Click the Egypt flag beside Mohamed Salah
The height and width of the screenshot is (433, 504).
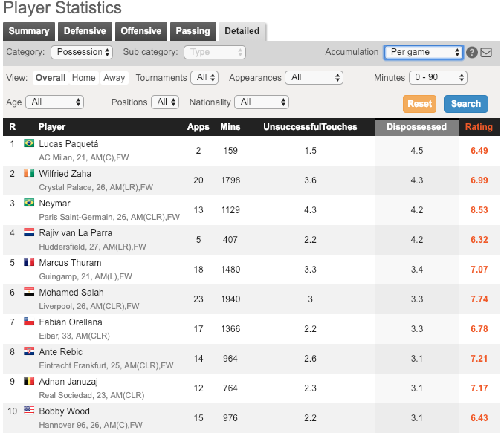pyautogui.click(x=29, y=292)
